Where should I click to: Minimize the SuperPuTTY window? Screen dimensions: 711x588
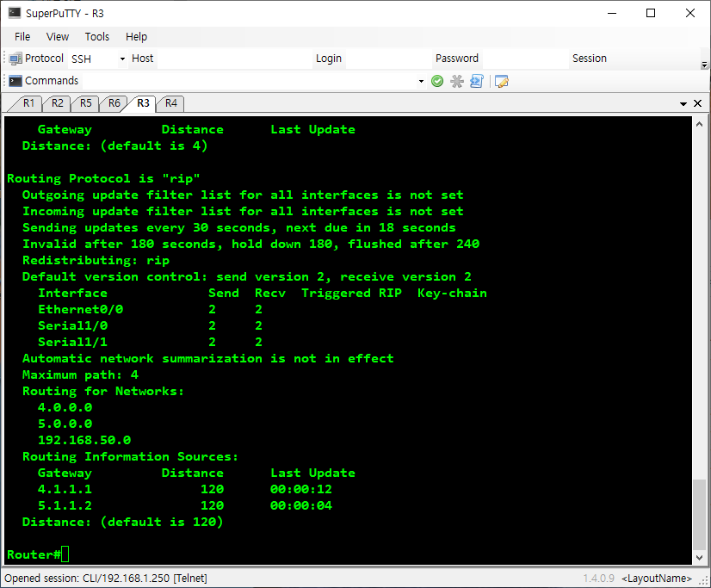(612, 13)
